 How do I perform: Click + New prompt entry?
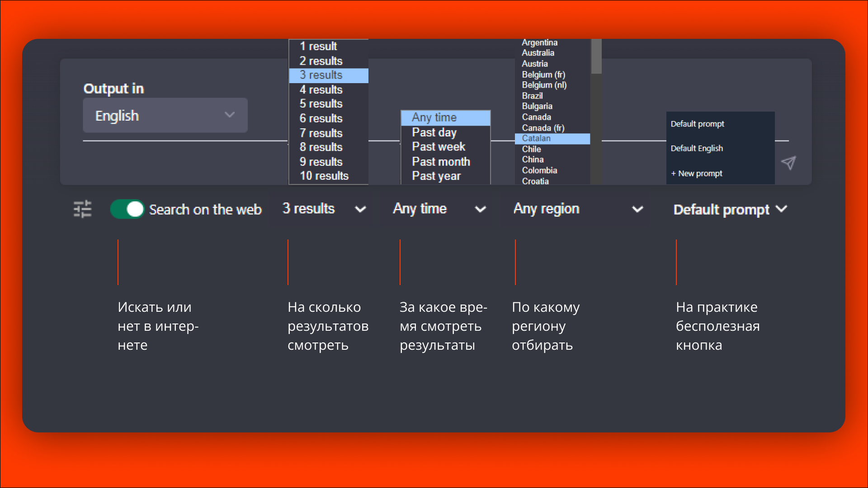tap(697, 174)
